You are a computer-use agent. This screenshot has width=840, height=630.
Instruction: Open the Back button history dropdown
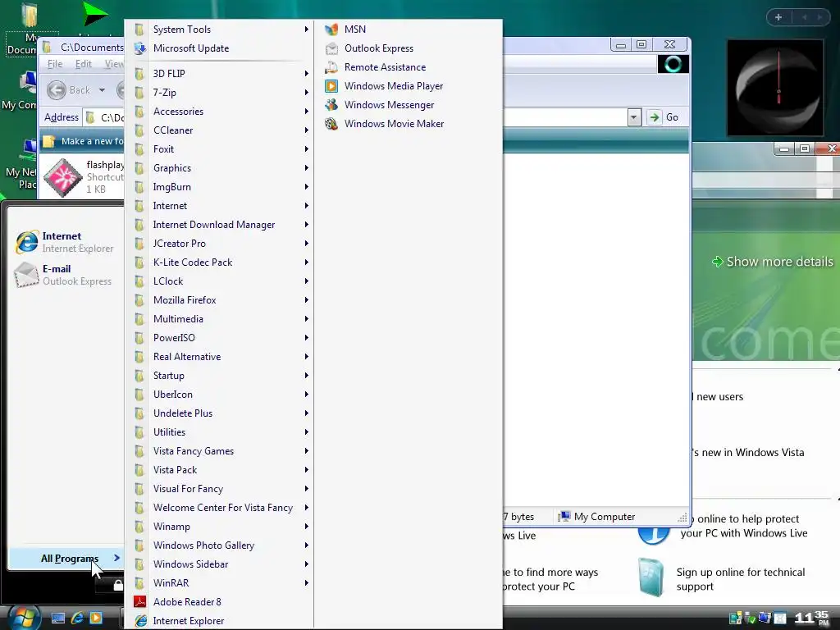pyautogui.click(x=102, y=90)
